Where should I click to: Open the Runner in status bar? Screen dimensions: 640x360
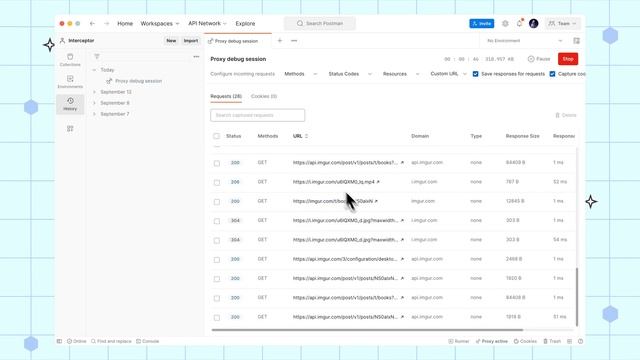coord(459,341)
